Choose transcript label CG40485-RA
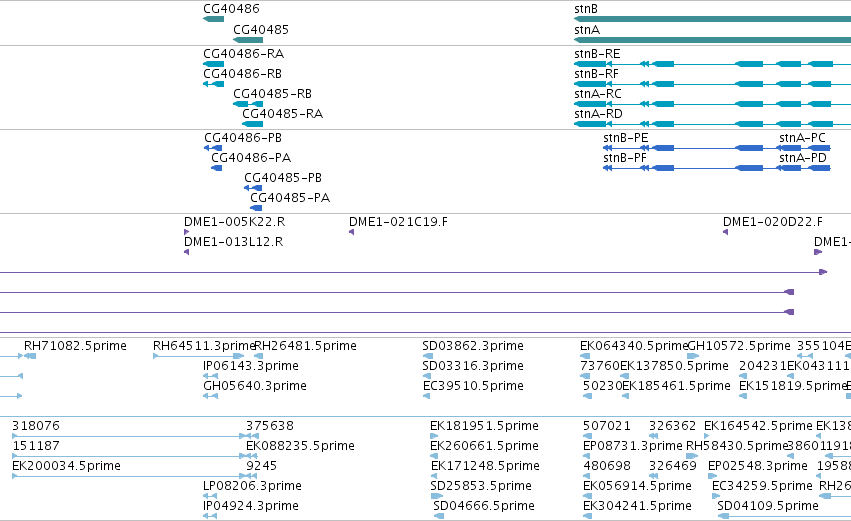 [x=283, y=114]
